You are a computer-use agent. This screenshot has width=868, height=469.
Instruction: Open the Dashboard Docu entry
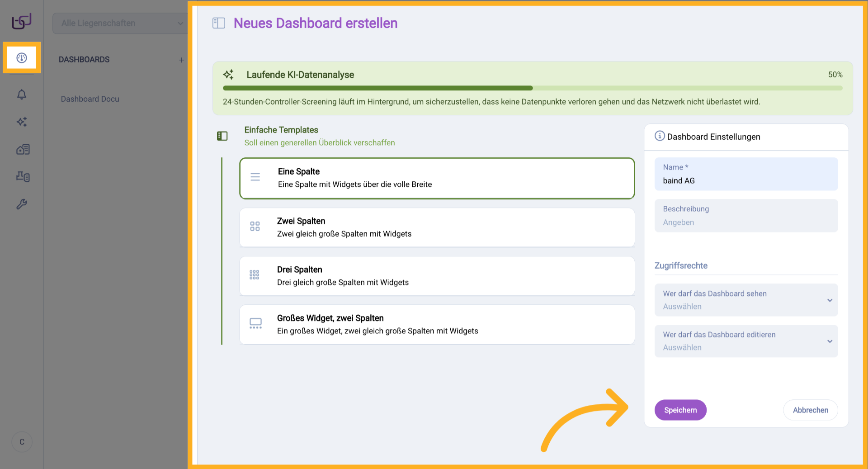coord(90,99)
